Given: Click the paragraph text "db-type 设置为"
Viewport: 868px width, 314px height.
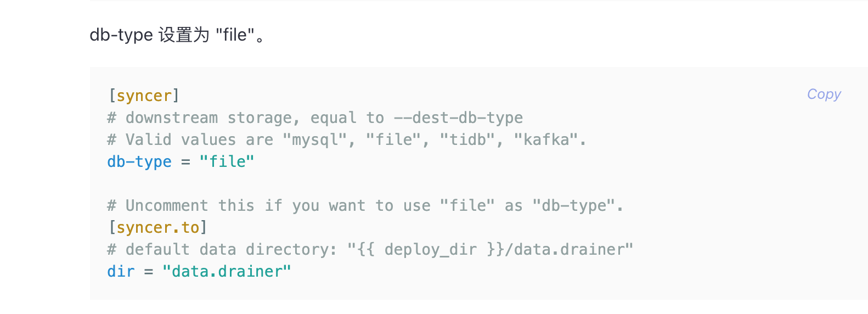Looking at the screenshot, I should coord(149,35).
